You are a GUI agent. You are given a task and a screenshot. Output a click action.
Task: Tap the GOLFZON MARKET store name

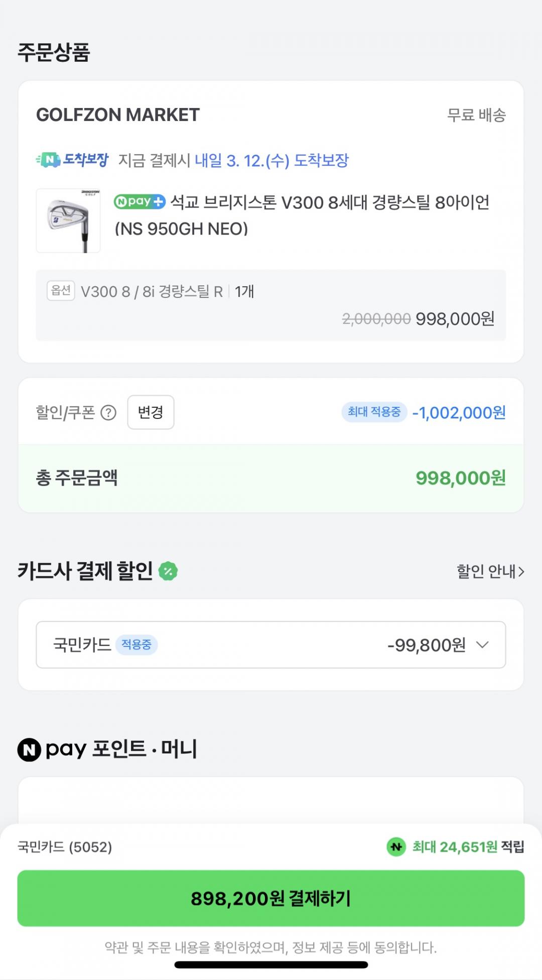118,115
